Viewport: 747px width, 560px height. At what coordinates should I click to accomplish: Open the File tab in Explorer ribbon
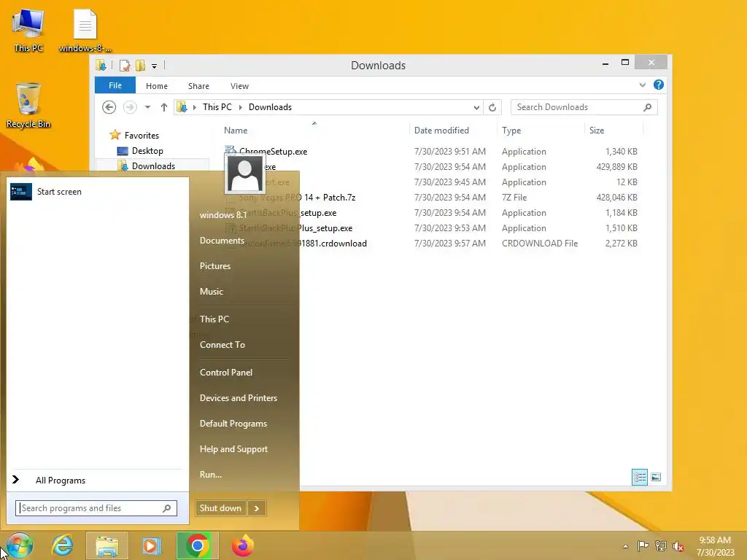click(x=115, y=86)
